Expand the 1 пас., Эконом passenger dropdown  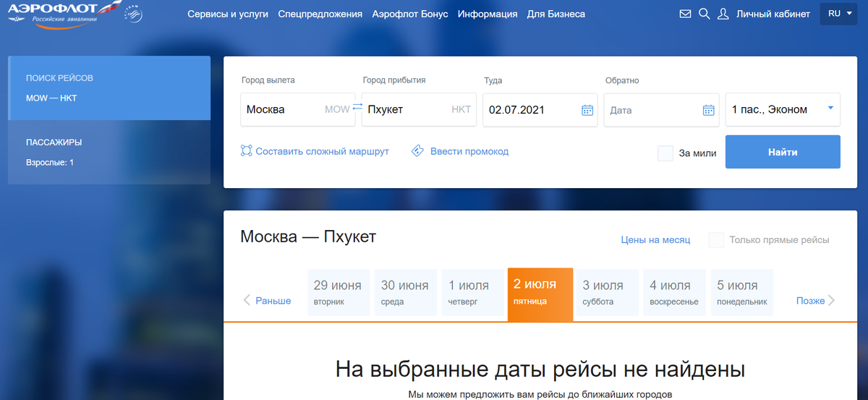783,110
